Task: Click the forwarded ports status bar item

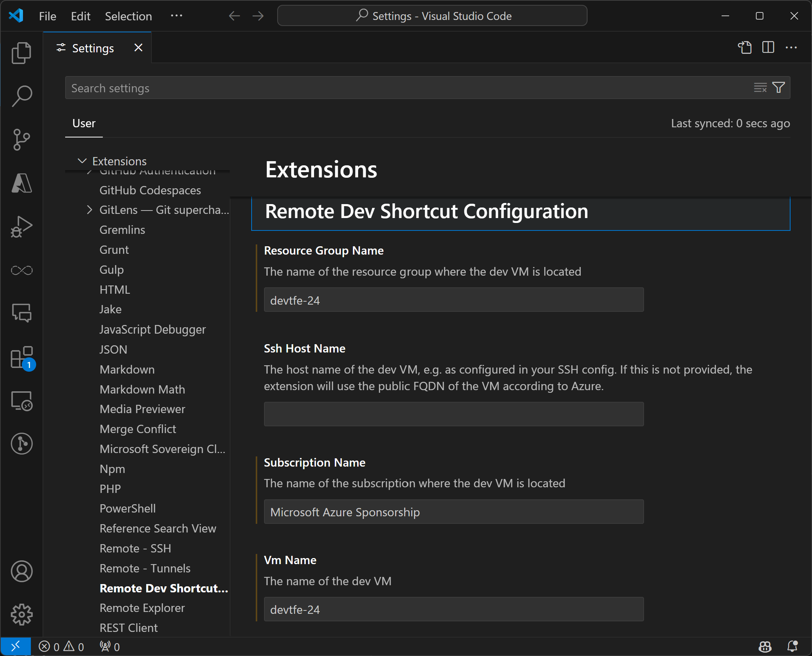Action: tap(110, 647)
